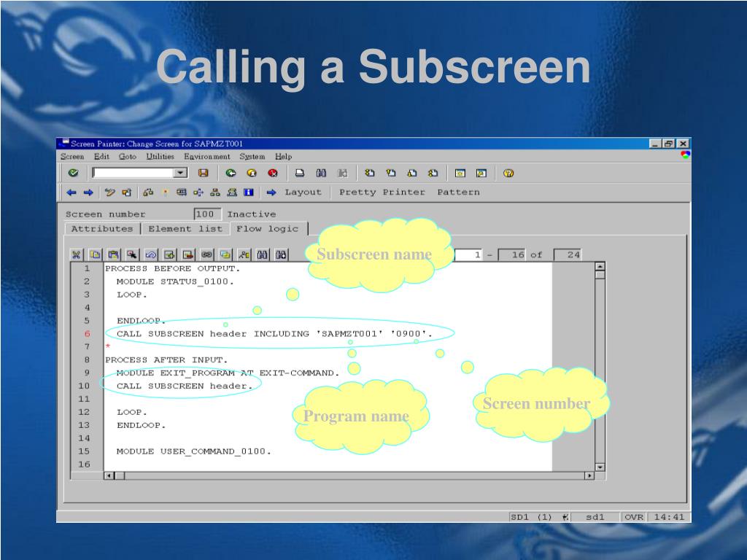Screen dimensions: 747x560
Task: Click the line 'PROCESS BEFORE OUTPUT.'
Action: pos(172,268)
